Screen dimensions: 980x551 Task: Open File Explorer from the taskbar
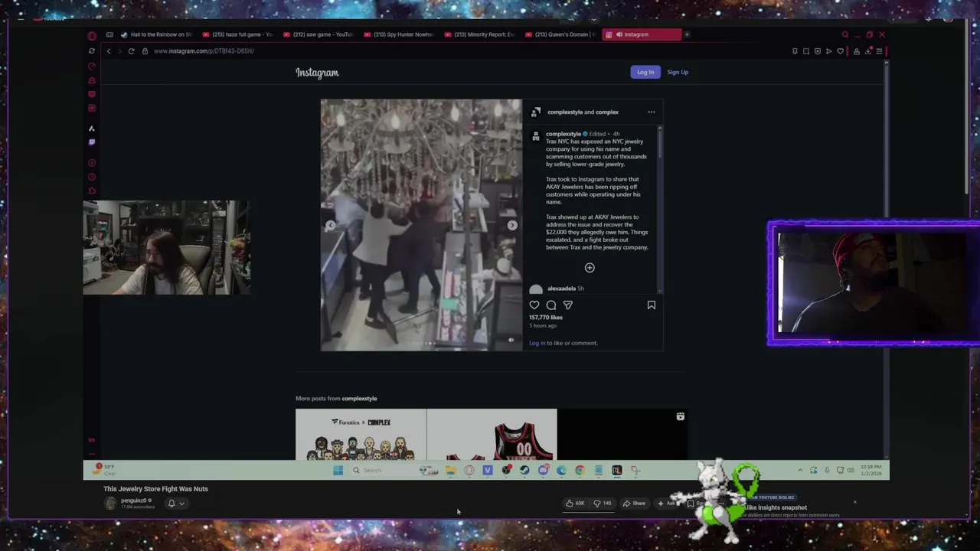click(x=451, y=471)
